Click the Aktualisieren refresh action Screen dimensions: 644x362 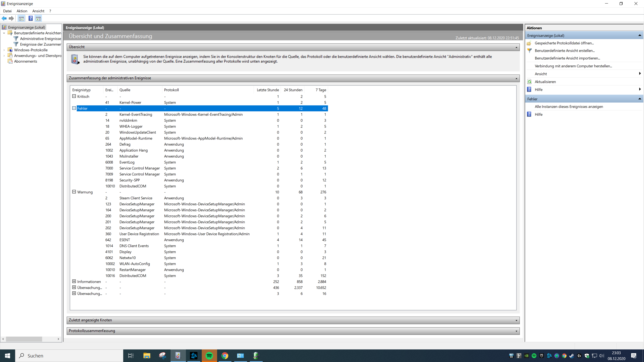coord(545,82)
